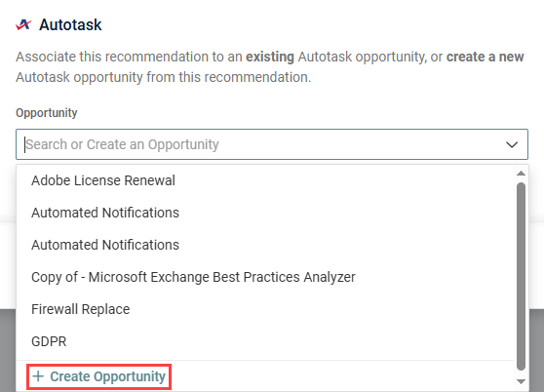This screenshot has height=392, width=544.
Task: Click the Autotask logo icon
Action: coord(23,24)
